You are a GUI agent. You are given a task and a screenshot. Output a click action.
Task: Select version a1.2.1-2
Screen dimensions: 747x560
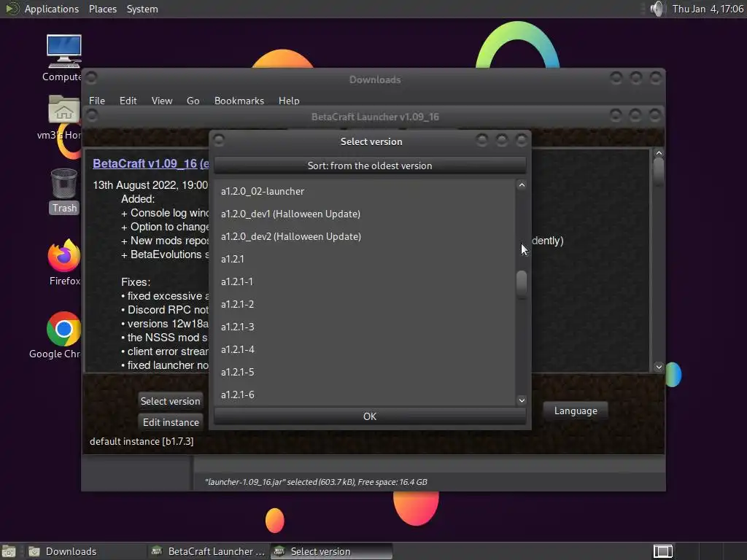click(x=365, y=304)
